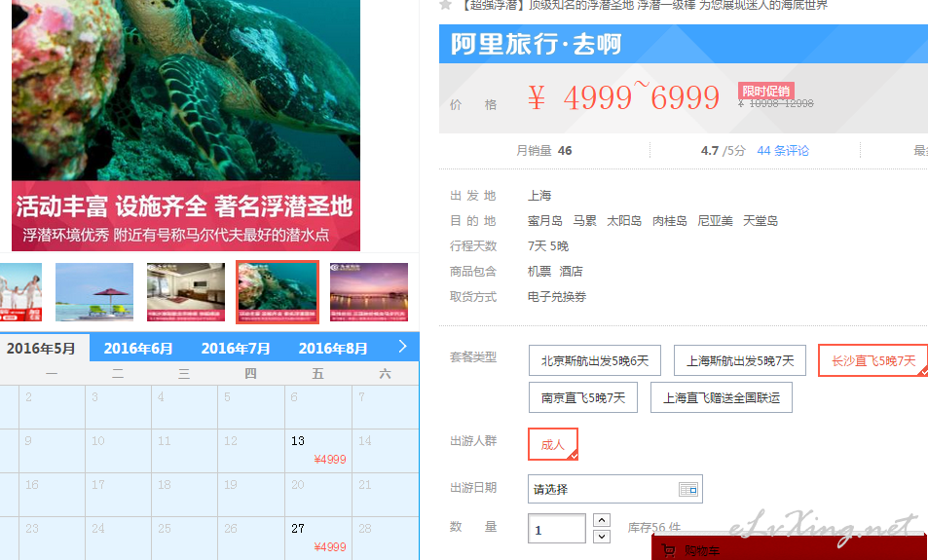Click the 购物车 cart bar
Viewport: 928px width, 560px height.
790,548
